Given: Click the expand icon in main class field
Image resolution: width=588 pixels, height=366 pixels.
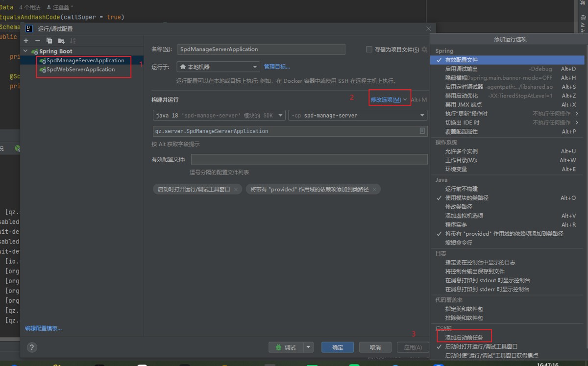Looking at the screenshot, I should click(422, 131).
